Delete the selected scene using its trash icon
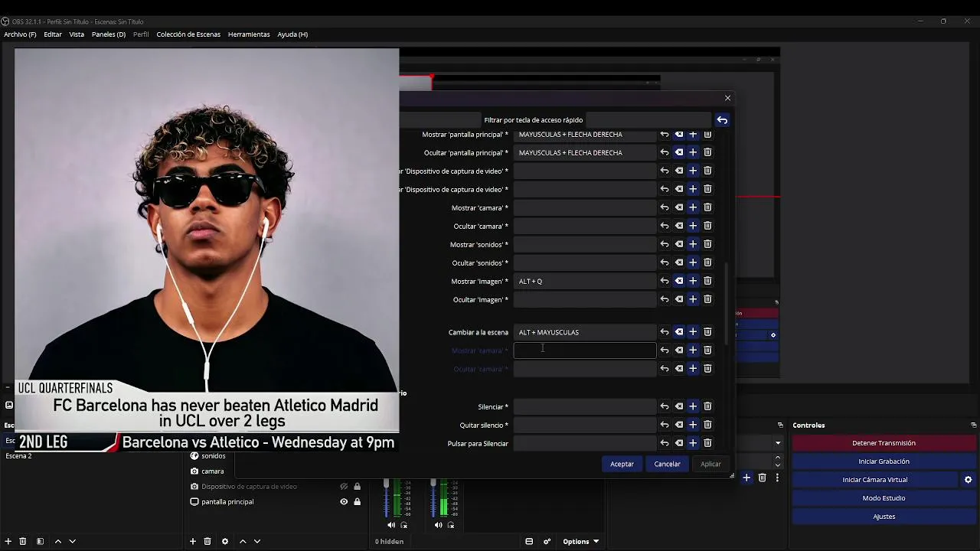 coord(23,541)
